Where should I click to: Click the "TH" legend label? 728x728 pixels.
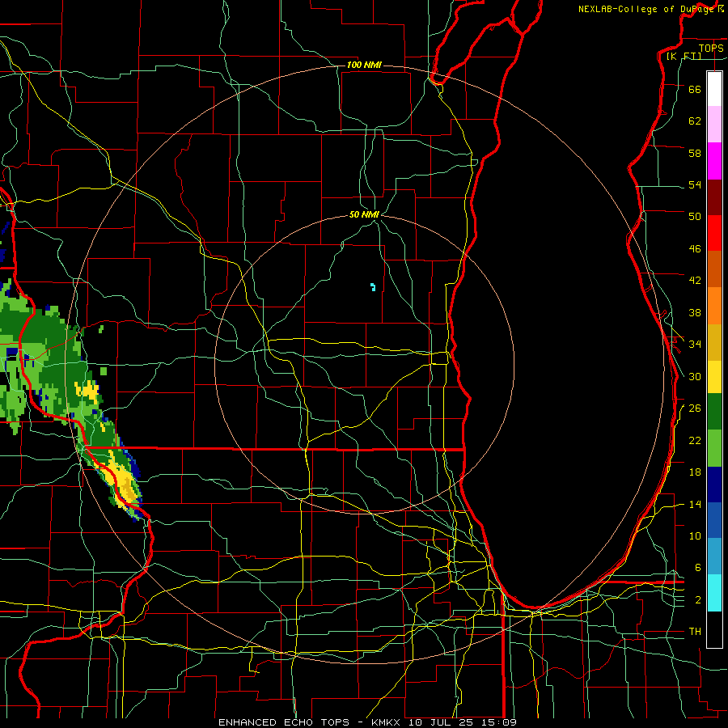pos(695,632)
